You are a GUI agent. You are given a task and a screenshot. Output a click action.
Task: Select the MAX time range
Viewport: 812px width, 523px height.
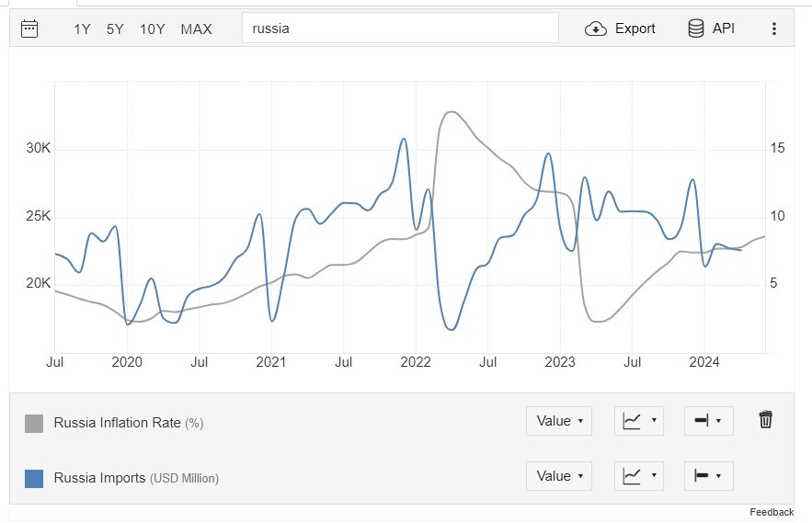pyautogui.click(x=196, y=29)
